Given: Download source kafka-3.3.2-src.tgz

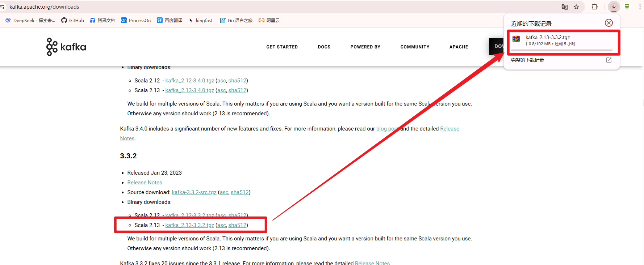Looking at the screenshot, I should click(194, 192).
